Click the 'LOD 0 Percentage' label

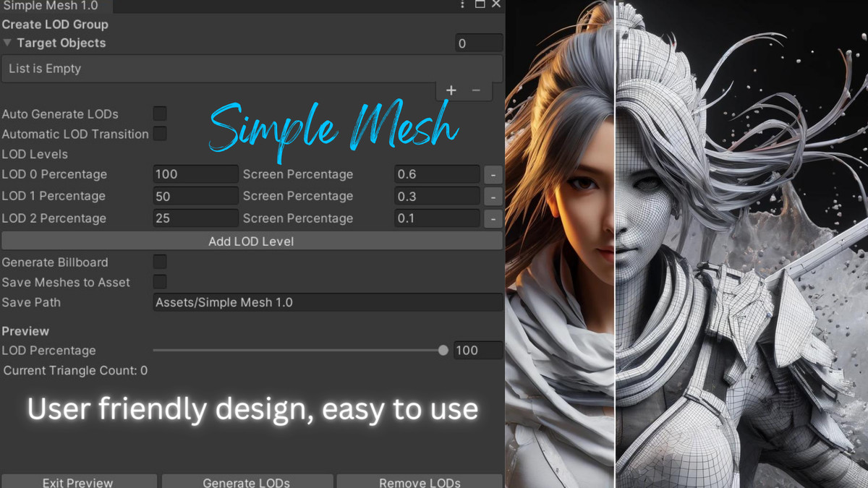pyautogui.click(x=54, y=174)
